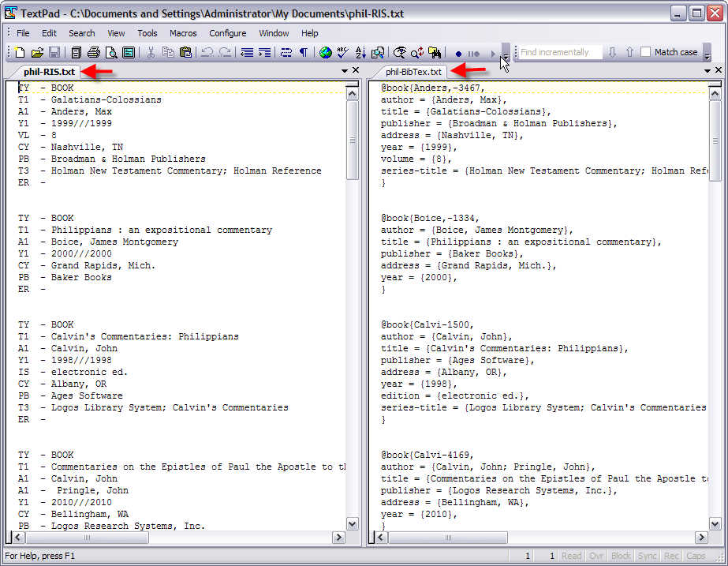Click the line '@book{Boice,-1334,'
The height and width of the screenshot is (566, 728).
tap(429, 218)
